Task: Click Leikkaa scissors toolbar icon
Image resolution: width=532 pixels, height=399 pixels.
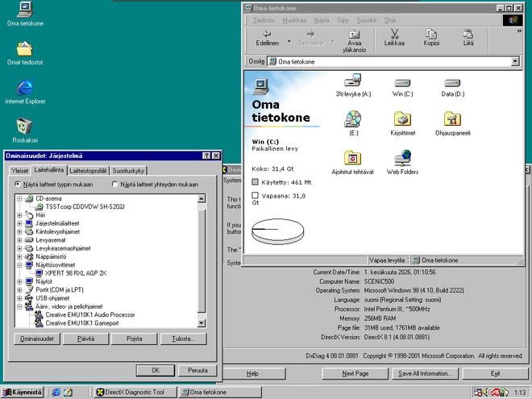Action: (394, 39)
